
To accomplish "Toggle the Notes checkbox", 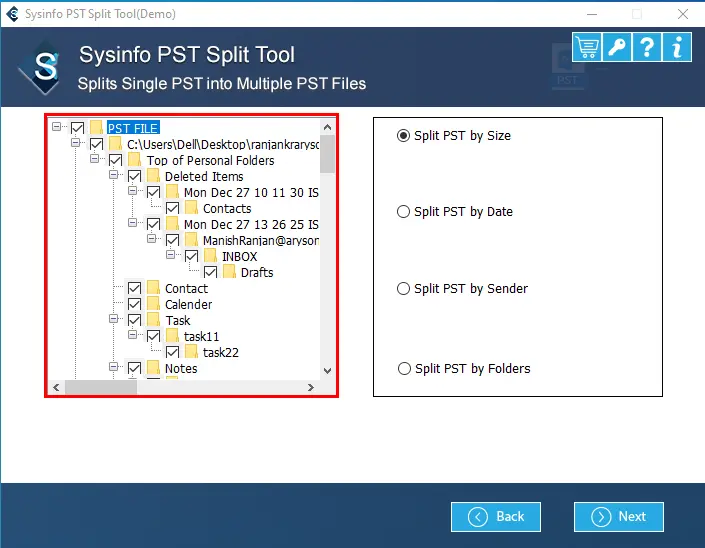I will pos(134,368).
